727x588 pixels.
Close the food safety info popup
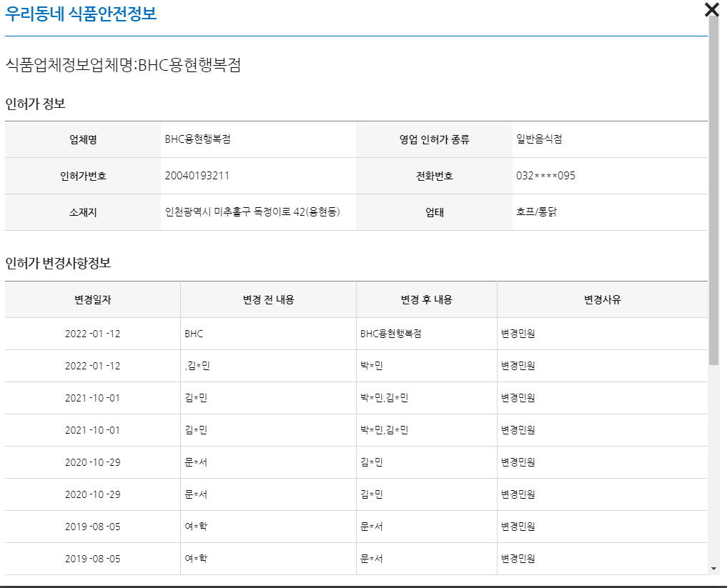(x=711, y=9)
